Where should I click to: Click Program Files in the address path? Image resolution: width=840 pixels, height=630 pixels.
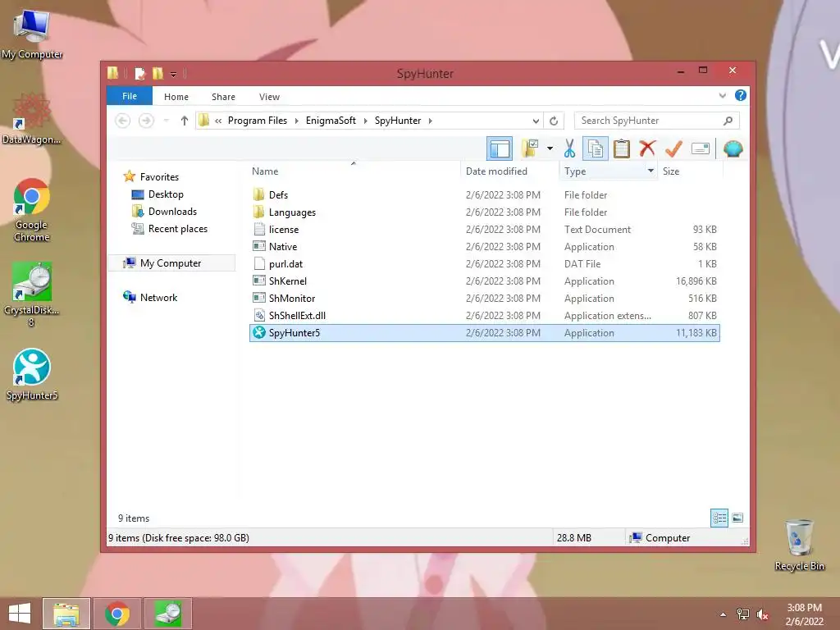tap(258, 121)
